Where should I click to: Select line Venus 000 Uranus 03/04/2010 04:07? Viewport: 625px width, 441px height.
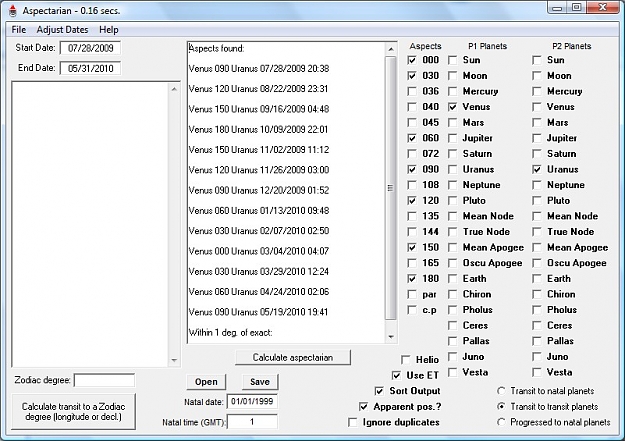point(259,251)
